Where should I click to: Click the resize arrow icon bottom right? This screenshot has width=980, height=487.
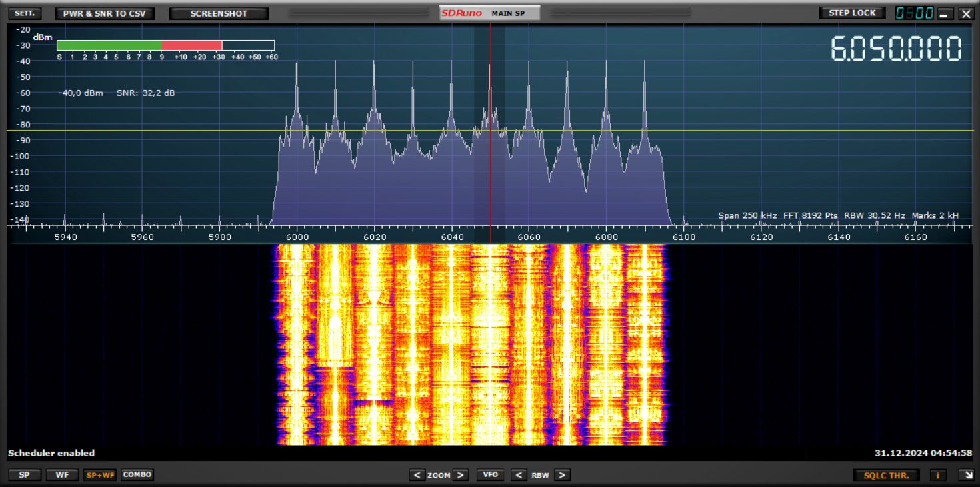[965, 475]
